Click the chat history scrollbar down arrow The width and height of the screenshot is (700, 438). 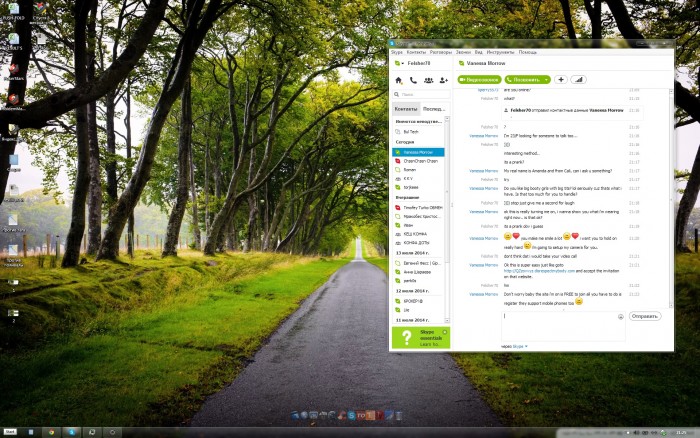[671, 305]
